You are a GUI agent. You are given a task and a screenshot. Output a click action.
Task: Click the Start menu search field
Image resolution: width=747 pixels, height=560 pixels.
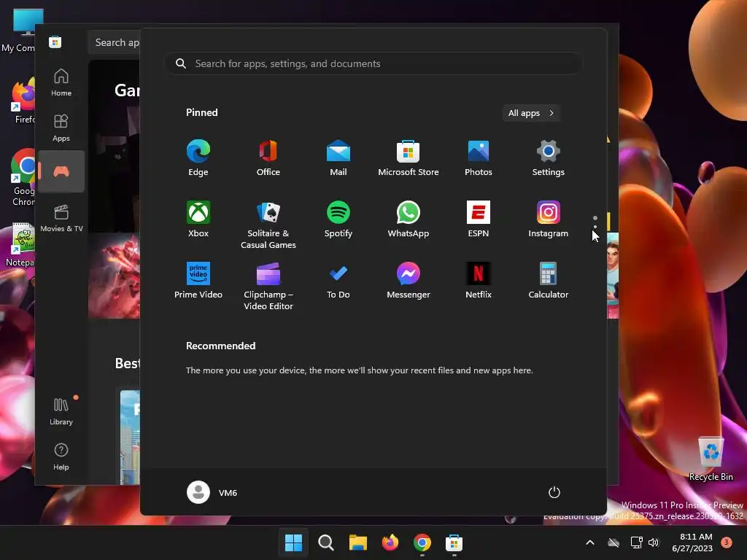point(373,63)
